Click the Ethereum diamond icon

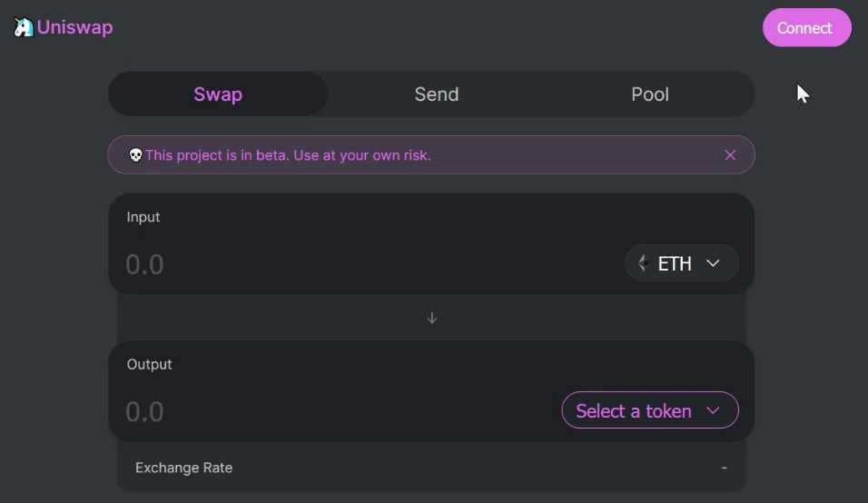click(x=643, y=262)
